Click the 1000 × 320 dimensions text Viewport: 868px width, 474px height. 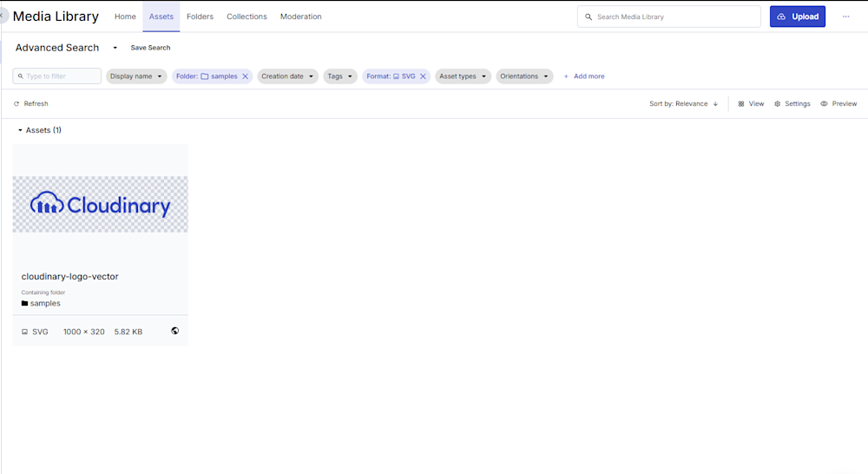(x=83, y=332)
